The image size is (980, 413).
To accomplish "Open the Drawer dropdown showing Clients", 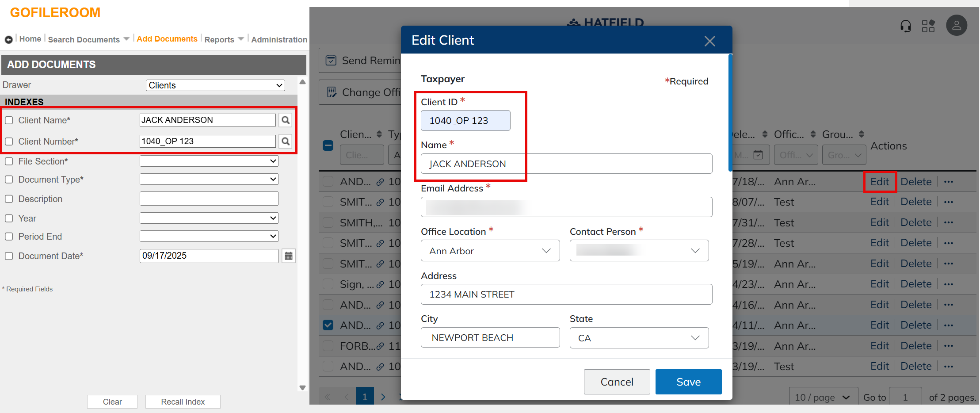I will (215, 85).
